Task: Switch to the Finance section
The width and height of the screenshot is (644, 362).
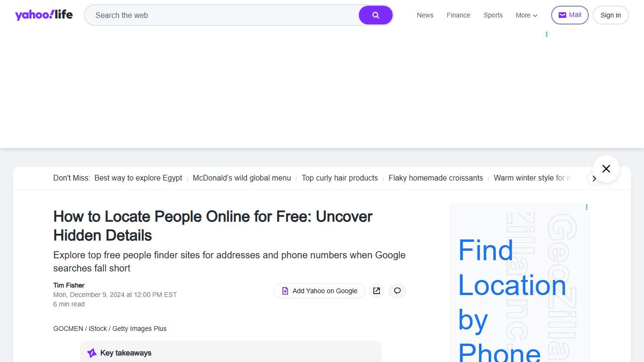Action: [458, 15]
